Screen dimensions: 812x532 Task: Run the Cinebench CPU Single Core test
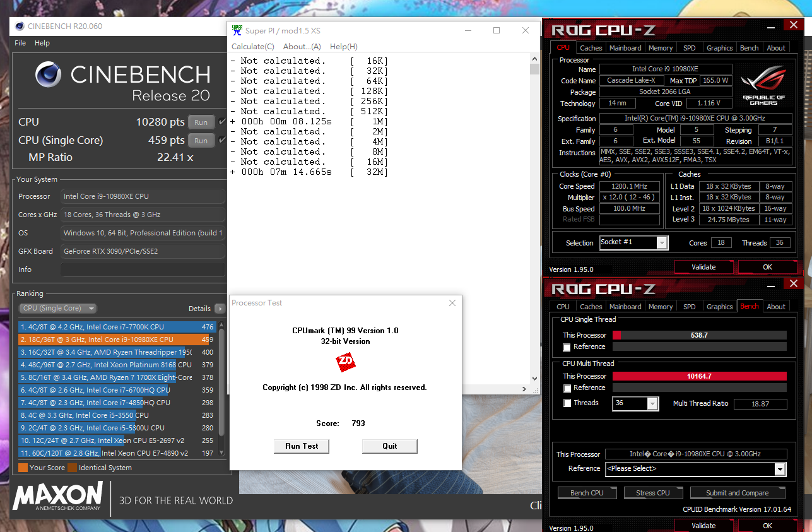point(201,141)
